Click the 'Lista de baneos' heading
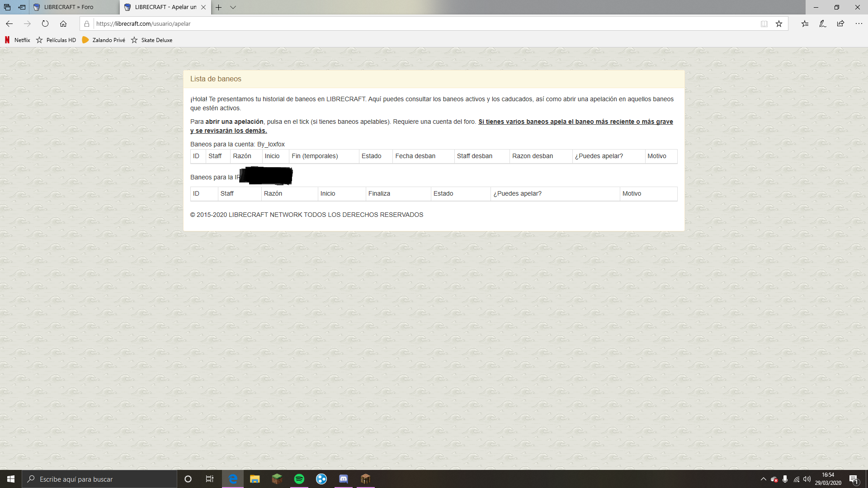Screen dimensions: 868x488 216,79
